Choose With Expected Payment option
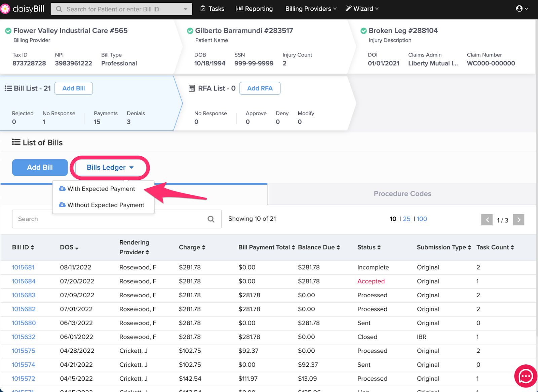Image resolution: width=538 pixels, height=392 pixels. [x=101, y=189]
